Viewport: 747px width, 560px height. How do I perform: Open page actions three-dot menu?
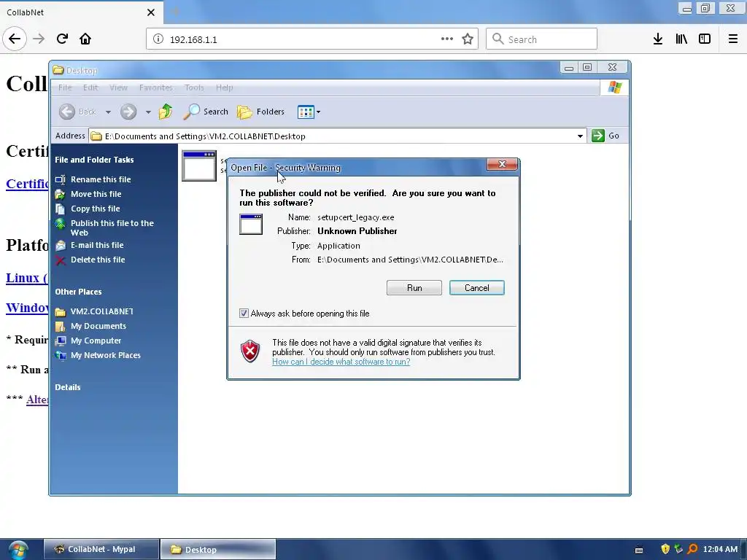click(447, 39)
